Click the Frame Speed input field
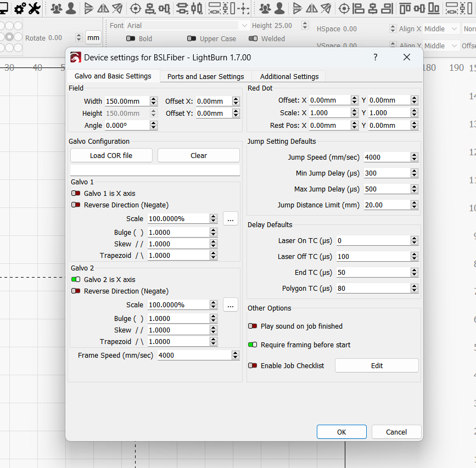The height and width of the screenshot is (468, 476). tap(195, 355)
